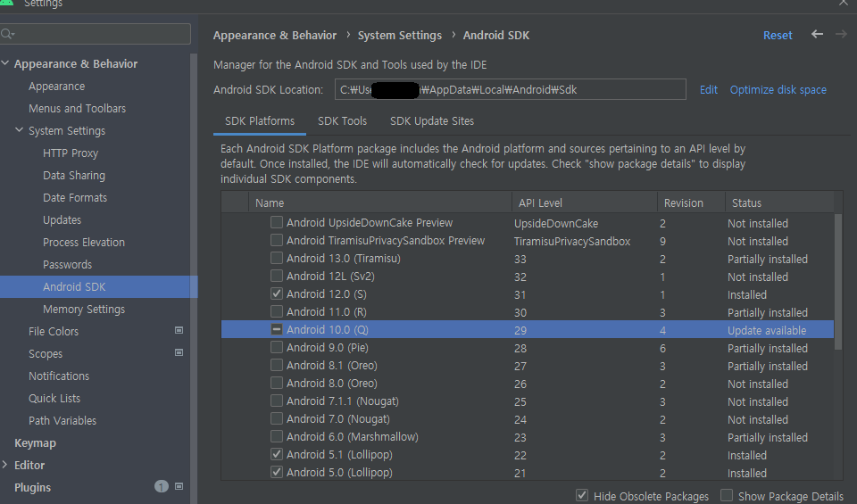Enable Show Package Details checkbox
Viewport: 857px width, 504px height.
[x=727, y=495]
